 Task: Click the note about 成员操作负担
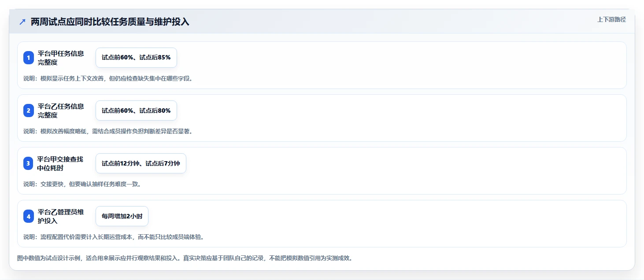click(108, 131)
